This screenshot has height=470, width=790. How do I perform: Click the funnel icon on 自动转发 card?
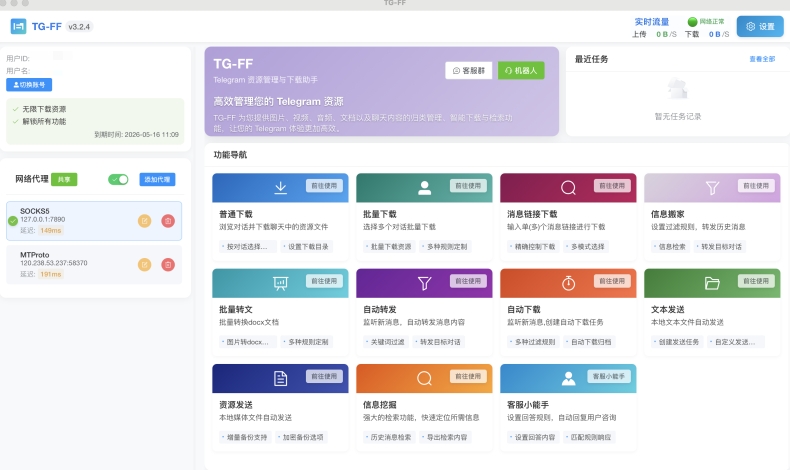pos(425,283)
